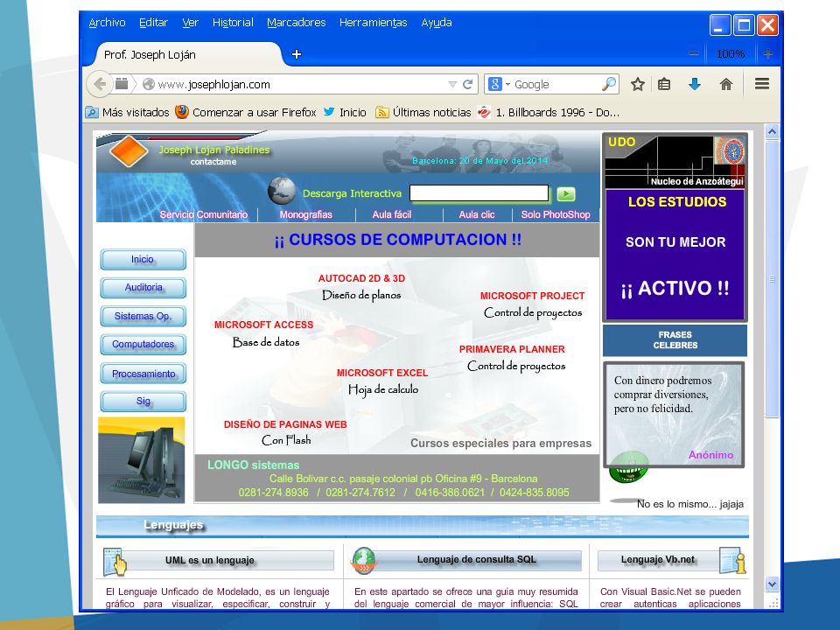This screenshot has height=630, width=840.
Task: Go to home page via house icon
Action: pyautogui.click(x=726, y=84)
